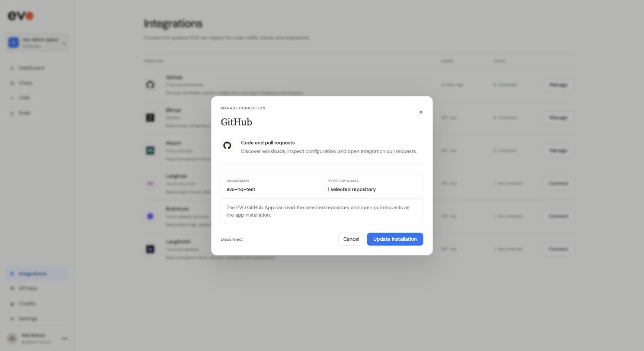Click the Integrations page heading

point(173,23)
